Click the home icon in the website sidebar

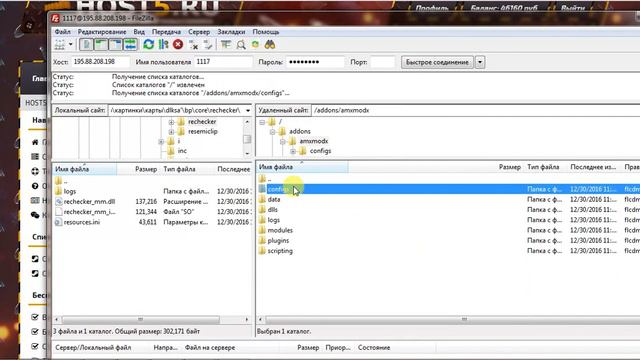click(x=35, y=142)
